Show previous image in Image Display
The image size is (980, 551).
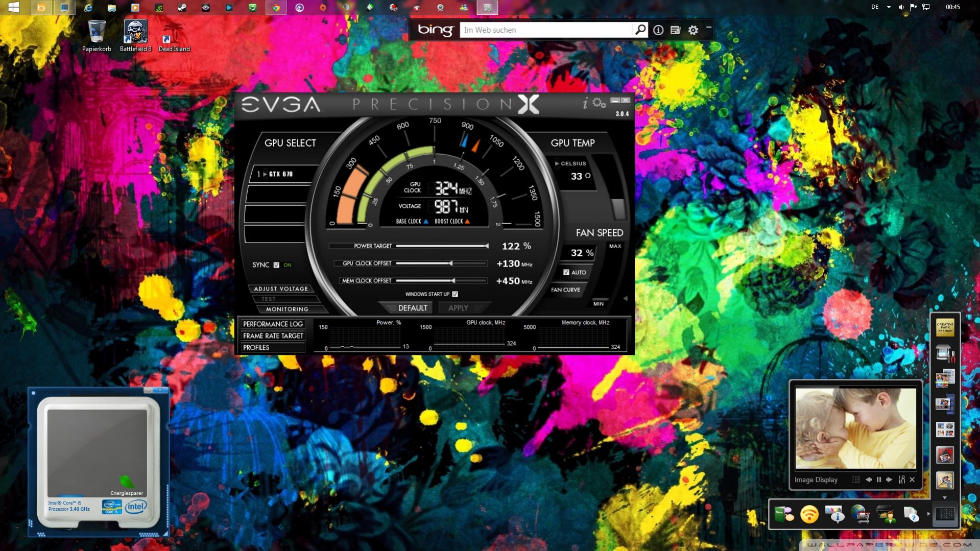pyautogui.click(x=868, y=480)
